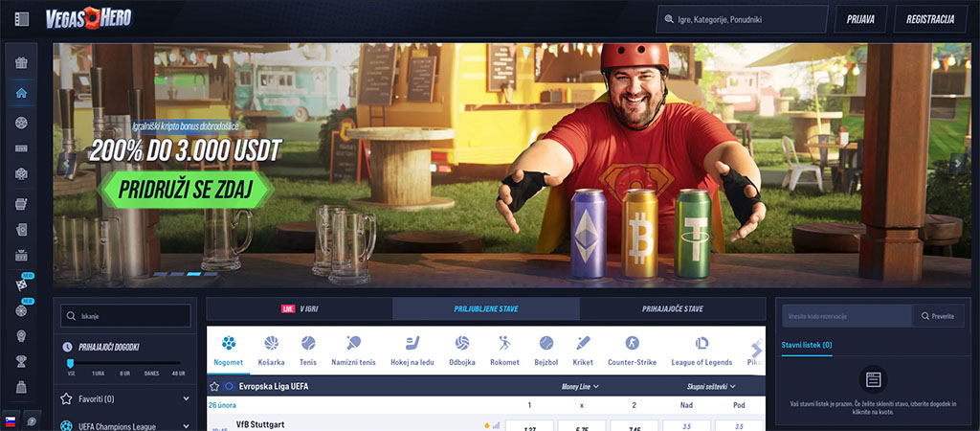Open the Stavni listek (0) tab
This screenshot has height=431, width=980.
[807, 345]
